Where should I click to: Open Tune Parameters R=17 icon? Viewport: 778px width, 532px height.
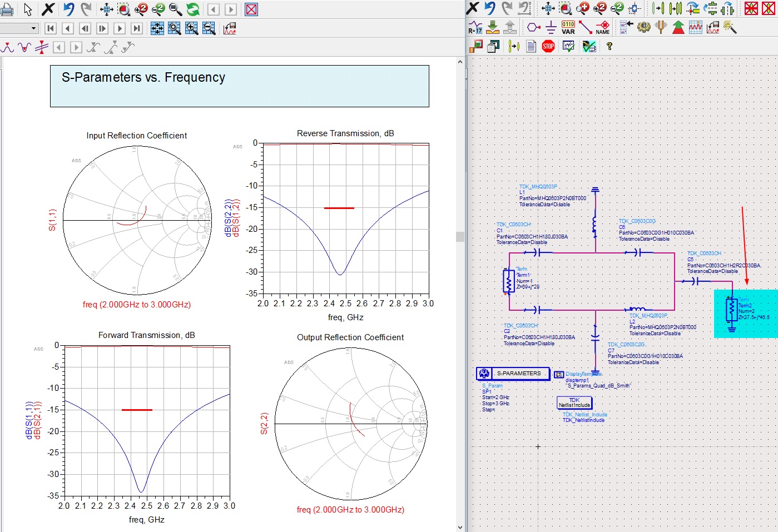click(x=475, y=27)
